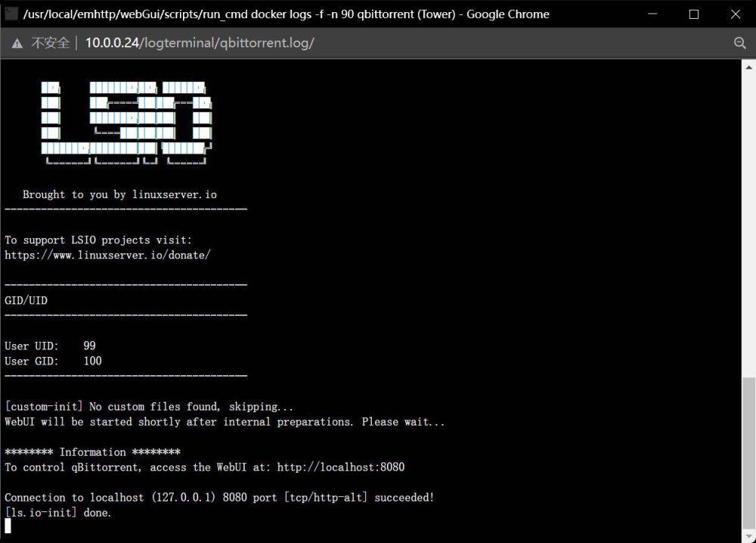Click the '[custom-init] No custom files found' line
The height and width of the screenshot is (543, 756).
point(149,407)
